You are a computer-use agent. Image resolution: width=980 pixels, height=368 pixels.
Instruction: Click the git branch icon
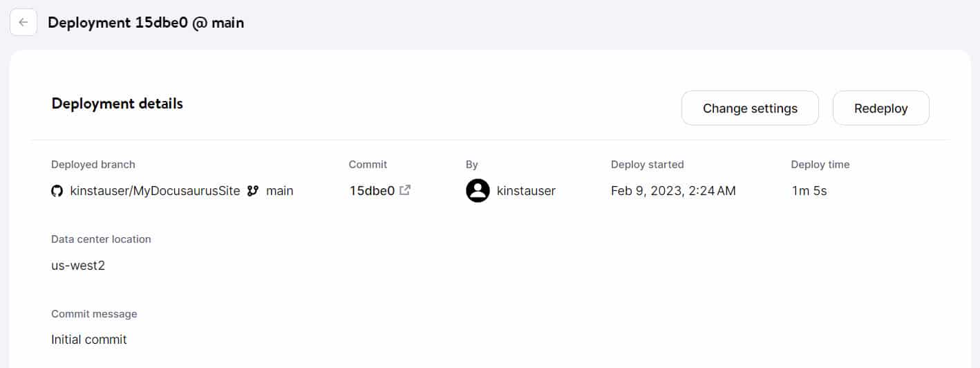coord(253,191)
